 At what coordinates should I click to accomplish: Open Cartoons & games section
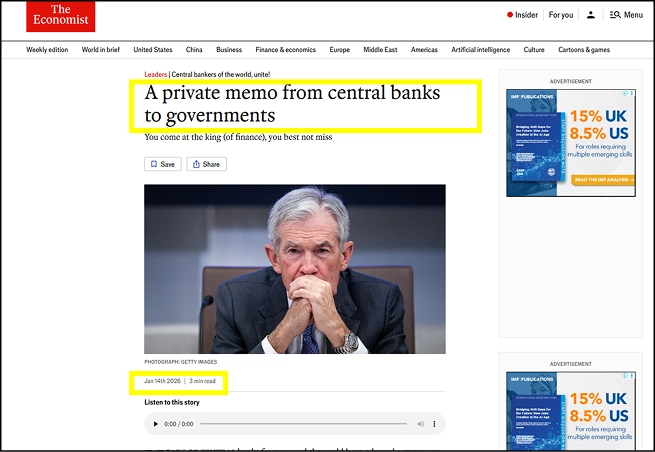(584, 50)
